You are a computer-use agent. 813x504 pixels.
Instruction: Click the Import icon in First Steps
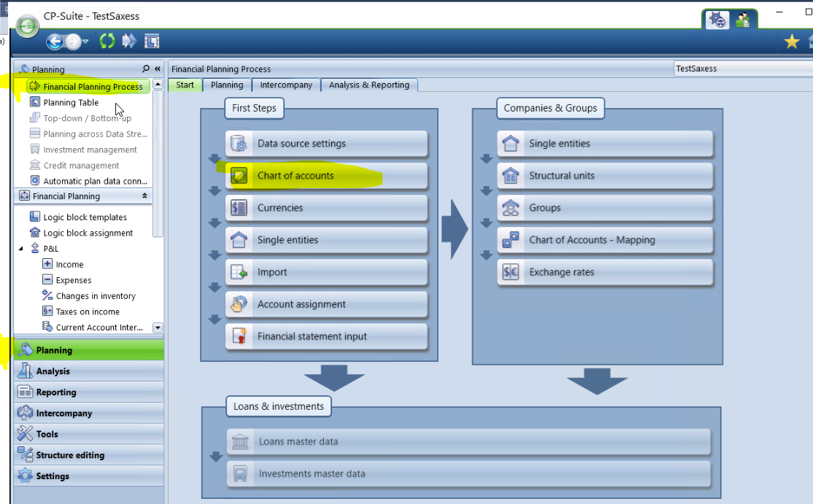[239, 272]
